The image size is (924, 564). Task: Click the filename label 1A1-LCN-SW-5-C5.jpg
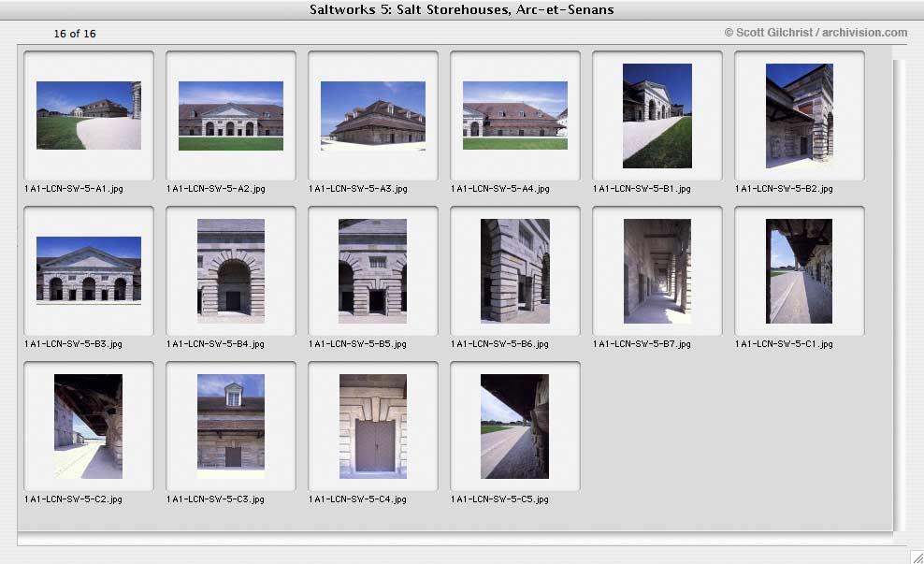[499, 499]
